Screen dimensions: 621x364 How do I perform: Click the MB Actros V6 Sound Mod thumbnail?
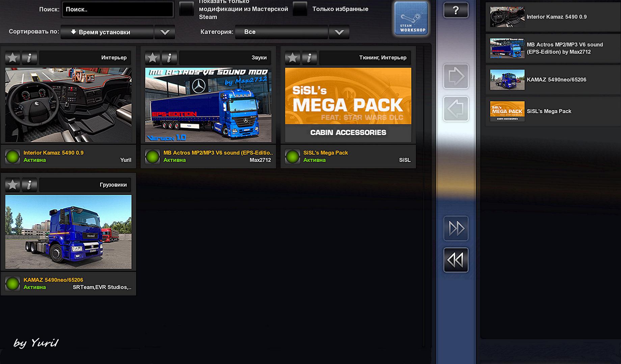tap(208, 105)
